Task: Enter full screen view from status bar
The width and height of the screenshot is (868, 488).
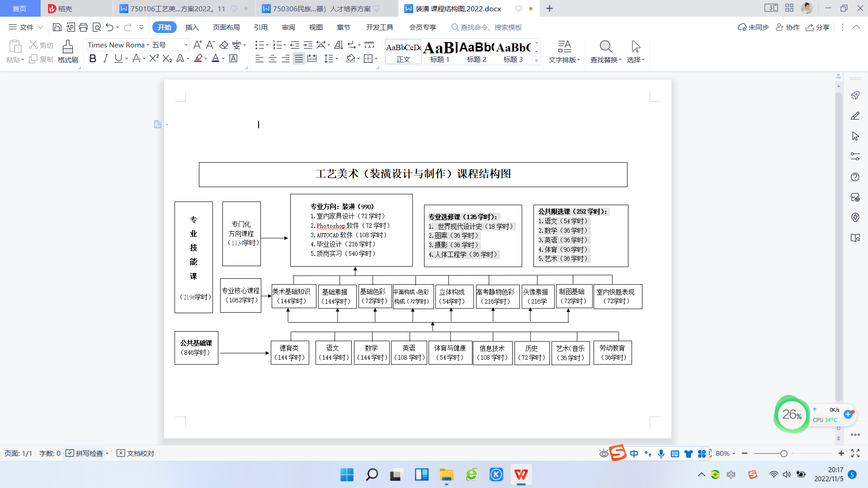Action: (x=855, y=453)
